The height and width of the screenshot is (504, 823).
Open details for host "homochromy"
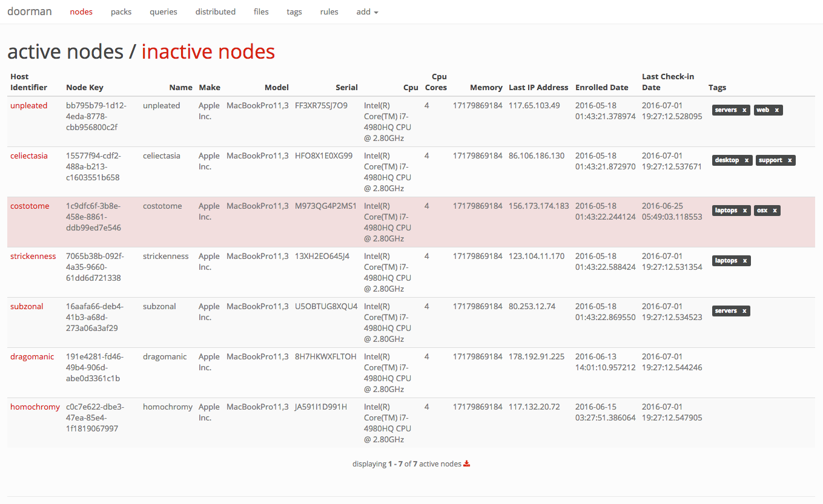[x=35, y=407]
